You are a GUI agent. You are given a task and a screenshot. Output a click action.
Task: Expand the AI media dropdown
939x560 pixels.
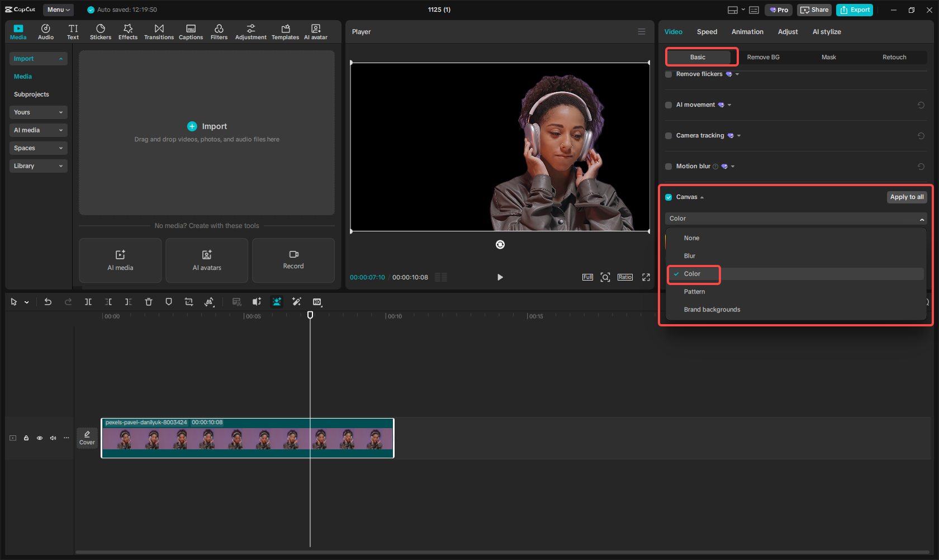pyautogui.click(x=38, y=130)
